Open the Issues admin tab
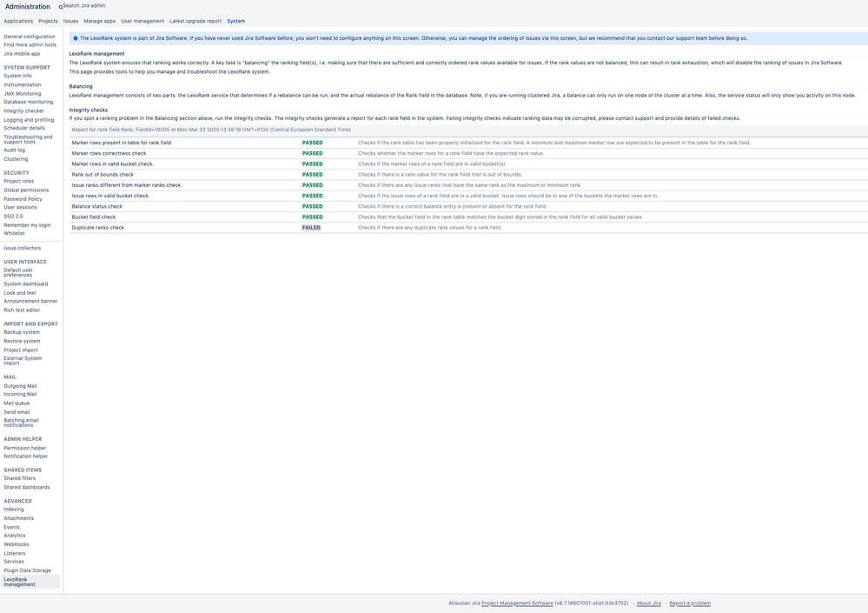868x613 pixels. [70, 21]
